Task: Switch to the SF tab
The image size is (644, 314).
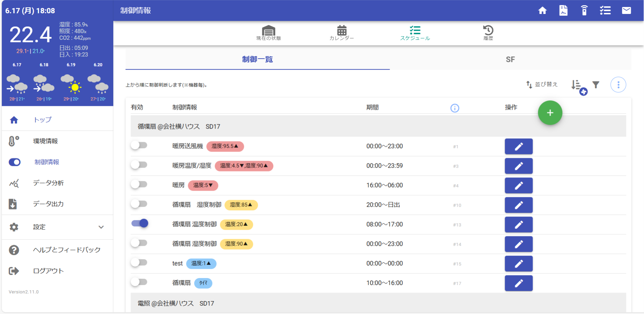Action: [510, 59]
